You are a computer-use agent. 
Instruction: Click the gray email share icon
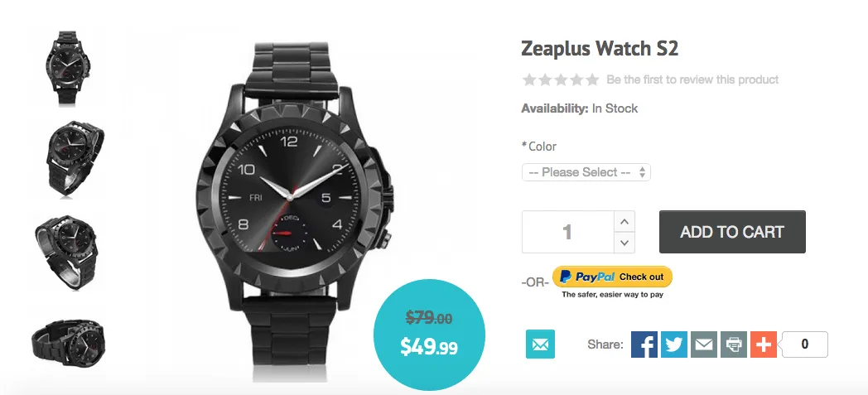704,344
